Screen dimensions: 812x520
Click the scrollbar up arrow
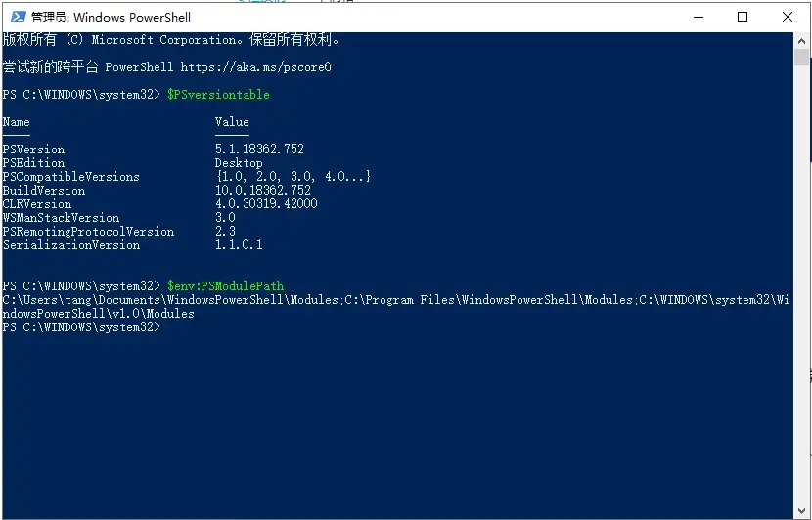point(801,40)
